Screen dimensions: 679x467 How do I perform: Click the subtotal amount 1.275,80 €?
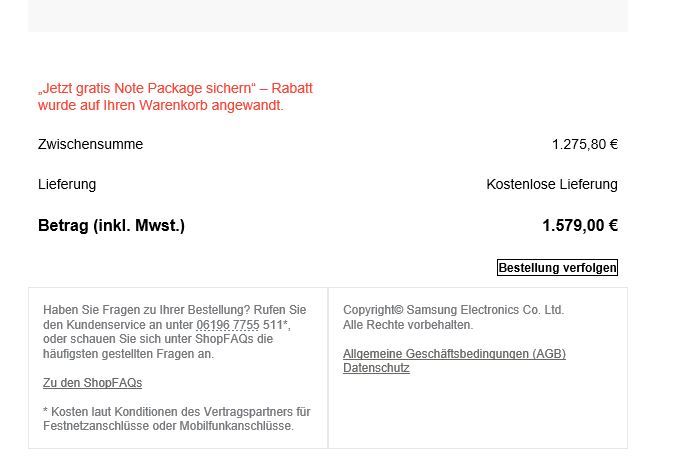pyautogui.click(x=585, y=144)
